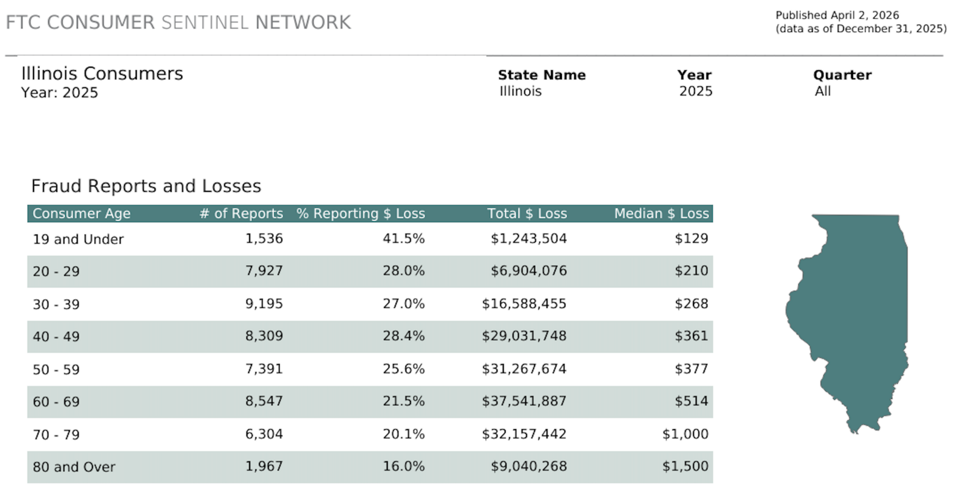Open the Year filter showing 2025
Image resolution: width=980 pixels, height=501 pixels.
pyautogui.click(x=695, y=91)
